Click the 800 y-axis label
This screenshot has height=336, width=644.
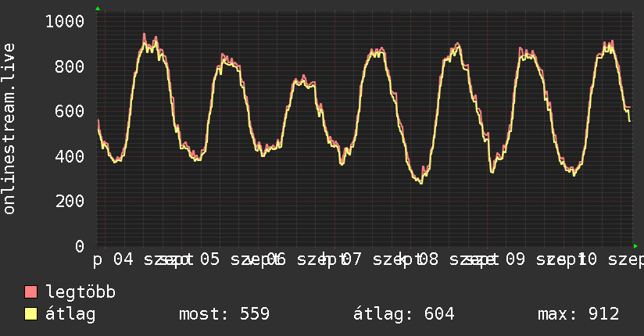(x=70, y=66)
